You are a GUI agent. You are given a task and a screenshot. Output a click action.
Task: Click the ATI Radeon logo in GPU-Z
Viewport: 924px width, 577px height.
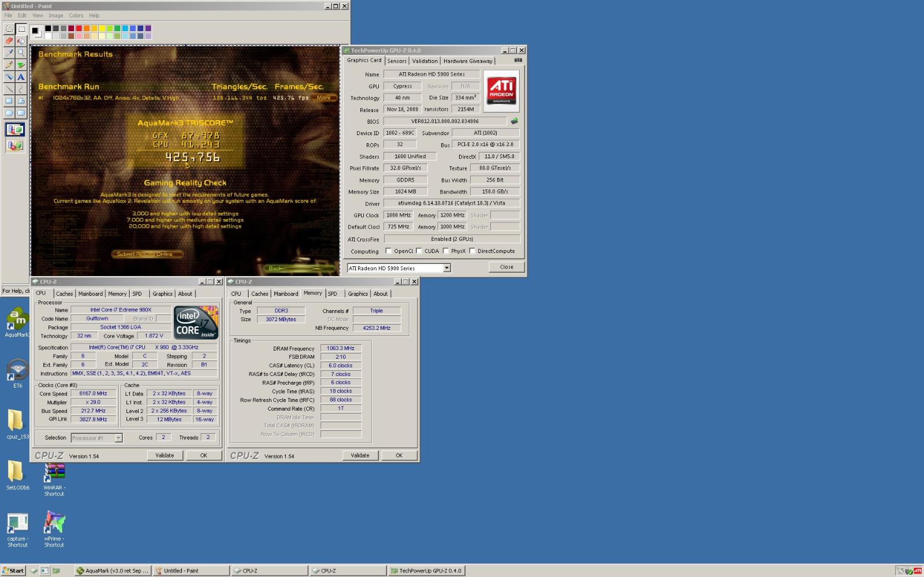(501, 91)
